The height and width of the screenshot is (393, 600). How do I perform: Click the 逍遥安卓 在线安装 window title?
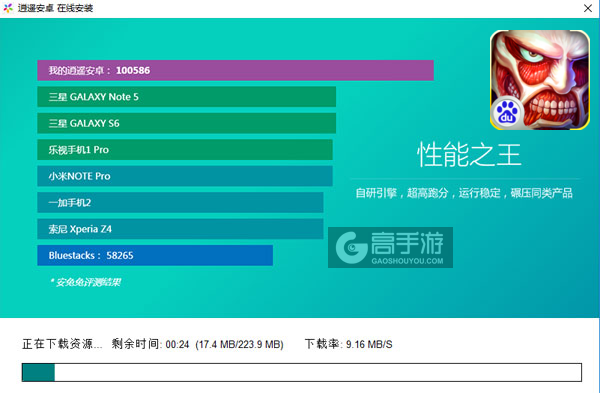pyautogui.click(x=55, y=8)
